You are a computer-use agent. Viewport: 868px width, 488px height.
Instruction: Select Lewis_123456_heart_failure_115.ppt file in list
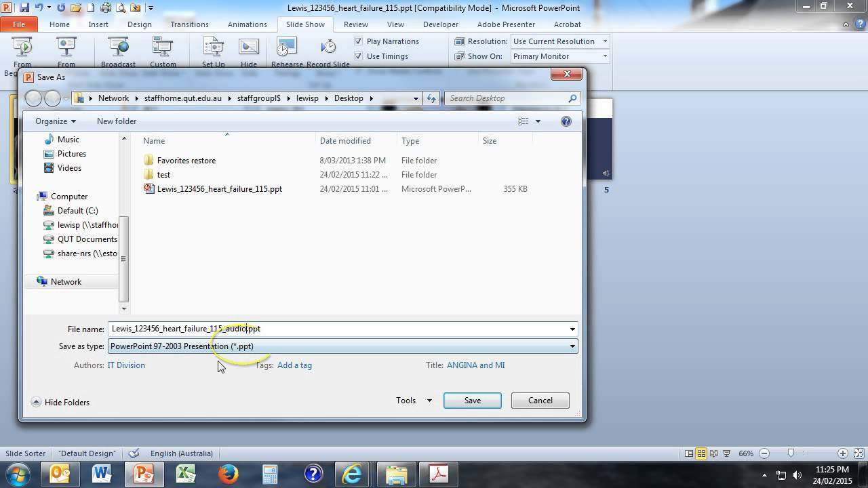point(220,189)
